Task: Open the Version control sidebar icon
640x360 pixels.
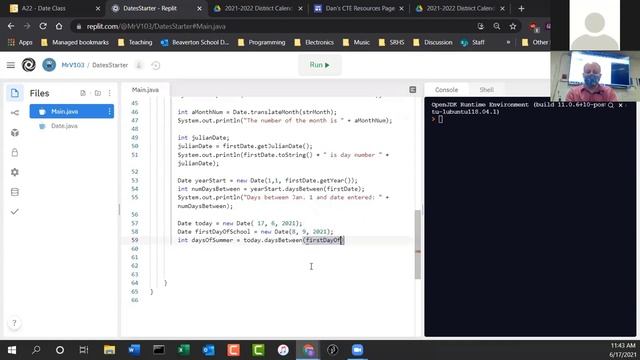Action: tap(15, 113)
